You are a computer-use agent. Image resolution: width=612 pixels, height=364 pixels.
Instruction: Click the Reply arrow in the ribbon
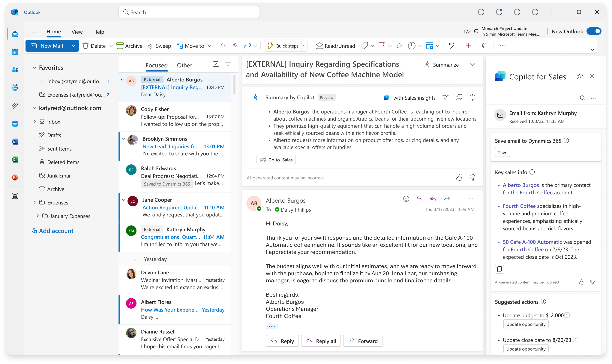coord(223,46)
